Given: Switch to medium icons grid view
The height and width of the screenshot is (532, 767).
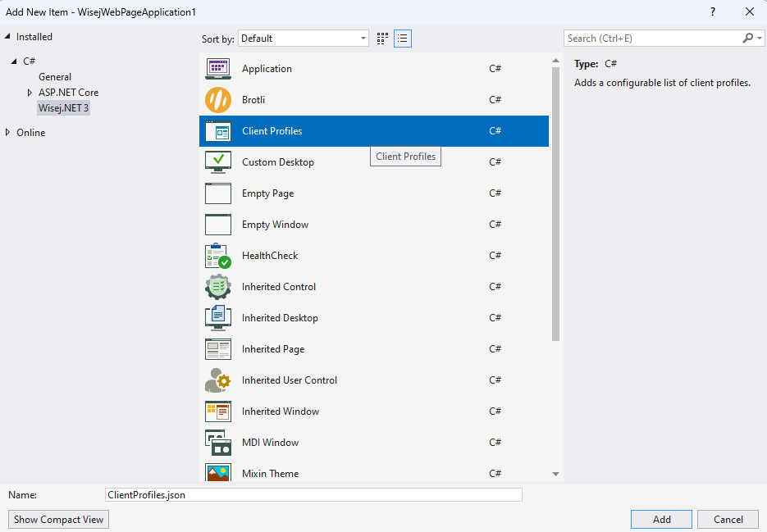Looking at the screenshot, I should tap(382, 39).
